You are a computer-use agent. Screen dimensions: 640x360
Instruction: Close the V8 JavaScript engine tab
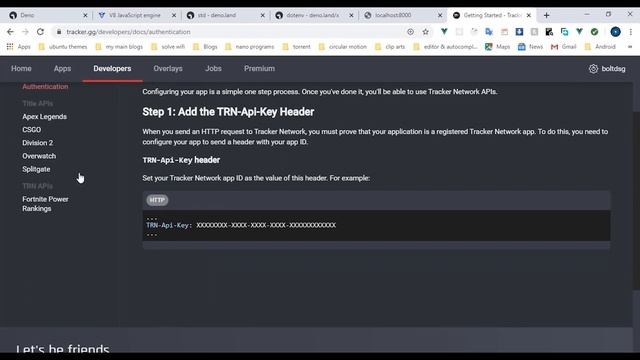[x=173, y=15]
